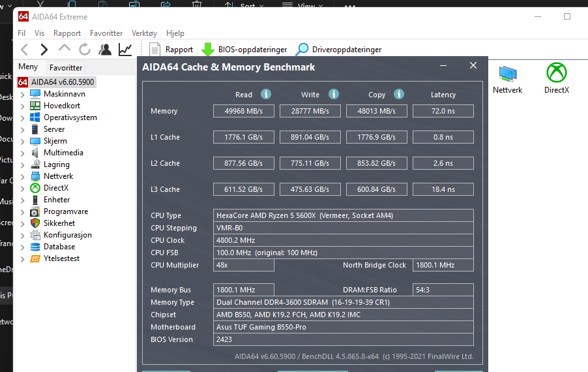Expand the Skjerm tree node
This screenshot has width=588, height=372.
pyautogui.click(x=23, y=141)
